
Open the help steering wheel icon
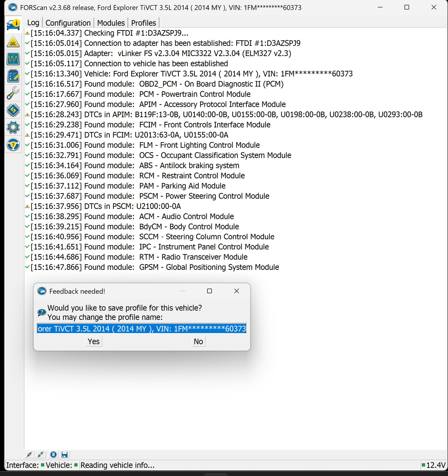click(x=13, y=145)
